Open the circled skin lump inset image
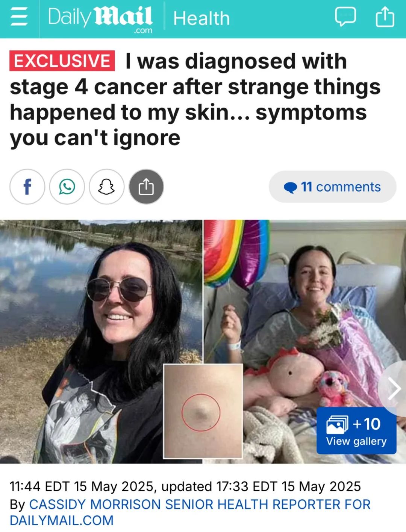Viewport: 406px width, 532px height. [x=203, y=411]
